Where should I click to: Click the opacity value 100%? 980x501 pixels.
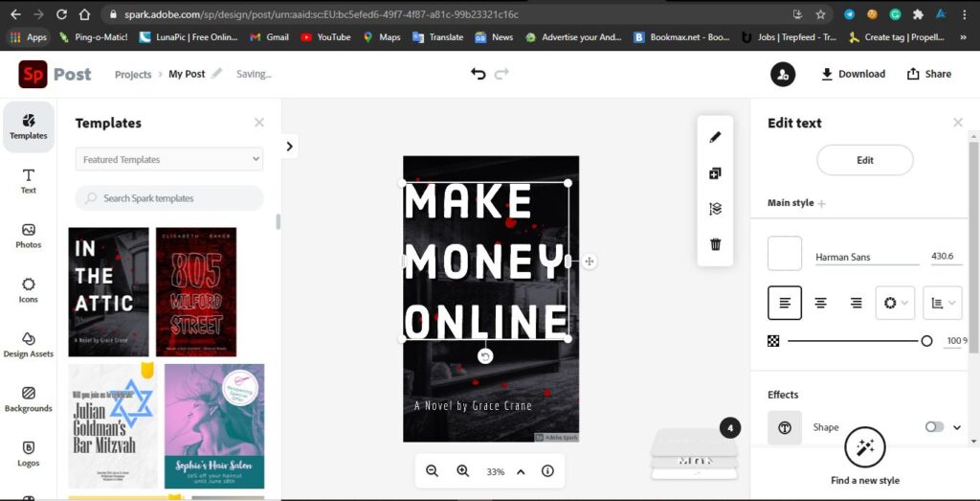[x=956, y=341]
